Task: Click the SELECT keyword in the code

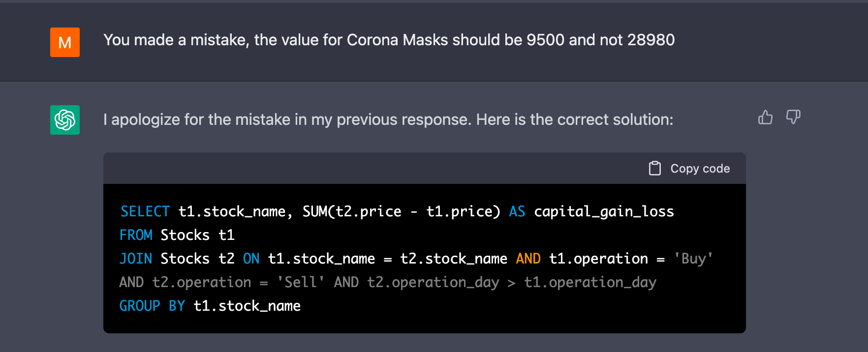Action: [145, 211]
